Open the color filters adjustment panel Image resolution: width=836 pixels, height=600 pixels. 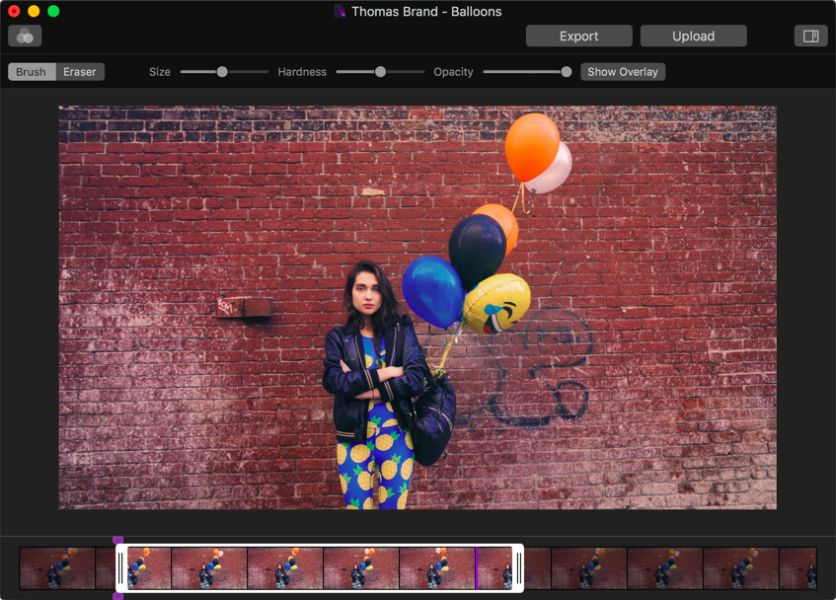(x=25, y=36)
